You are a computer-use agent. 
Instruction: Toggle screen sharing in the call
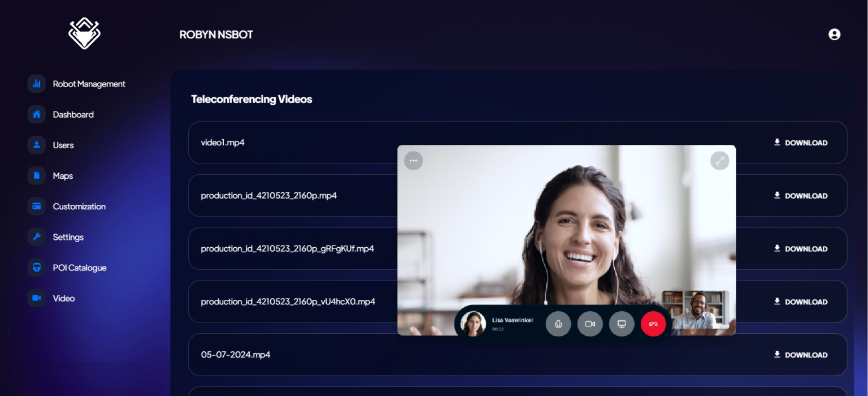pos(622,324)
